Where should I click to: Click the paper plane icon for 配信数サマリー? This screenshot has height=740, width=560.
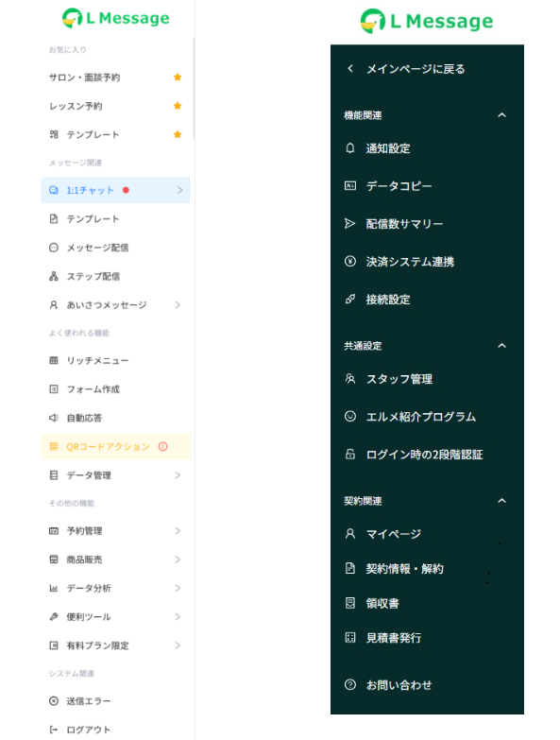(x=349, y=224)
